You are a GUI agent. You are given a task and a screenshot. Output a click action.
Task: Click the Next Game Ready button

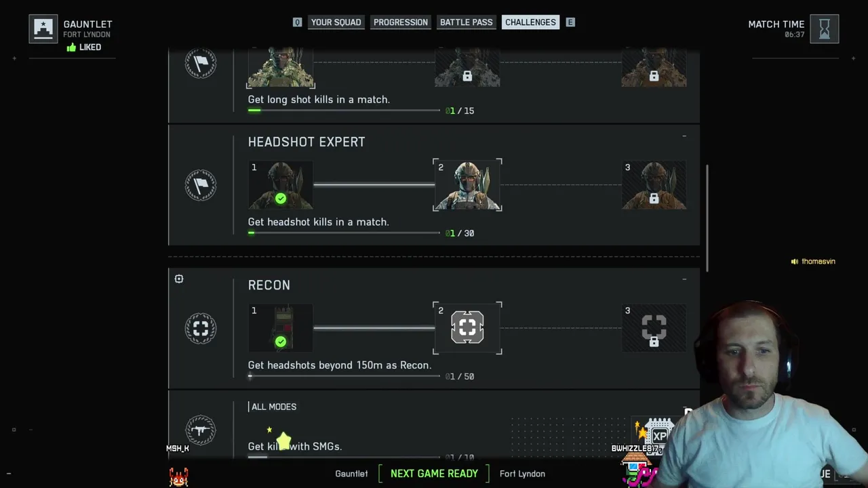(434, 474)
